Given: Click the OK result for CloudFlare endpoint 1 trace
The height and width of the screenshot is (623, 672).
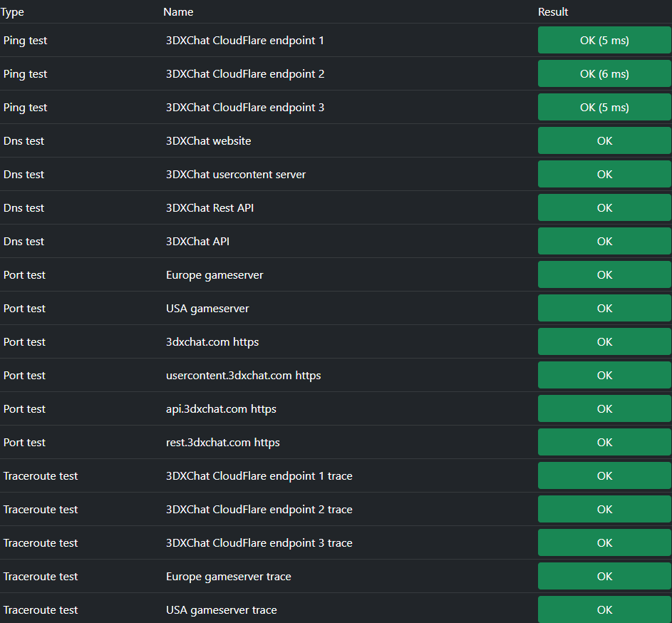Looking at the screenshot, I should pos(604,475).
